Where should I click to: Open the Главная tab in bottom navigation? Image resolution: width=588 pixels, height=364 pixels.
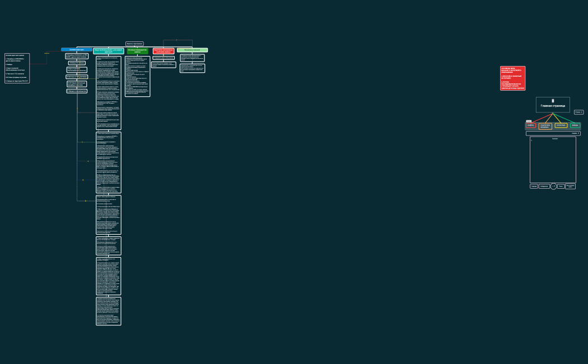tap(534, 186)
